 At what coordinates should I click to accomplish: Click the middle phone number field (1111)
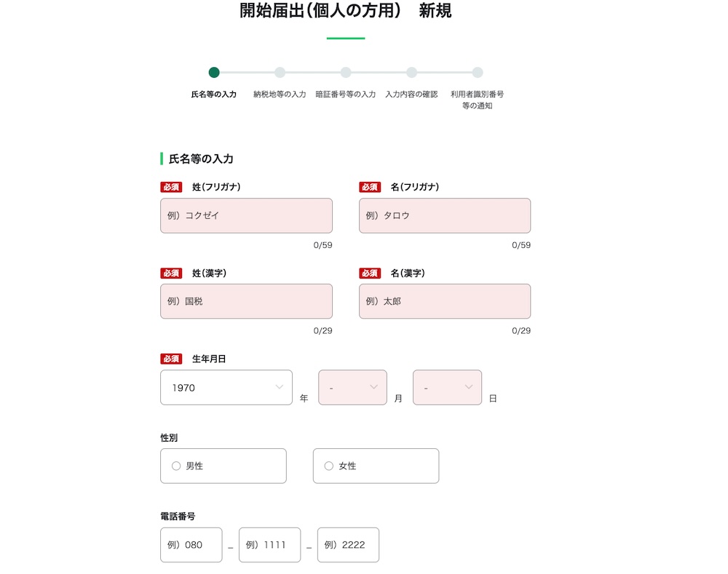(x=269, y=545)
